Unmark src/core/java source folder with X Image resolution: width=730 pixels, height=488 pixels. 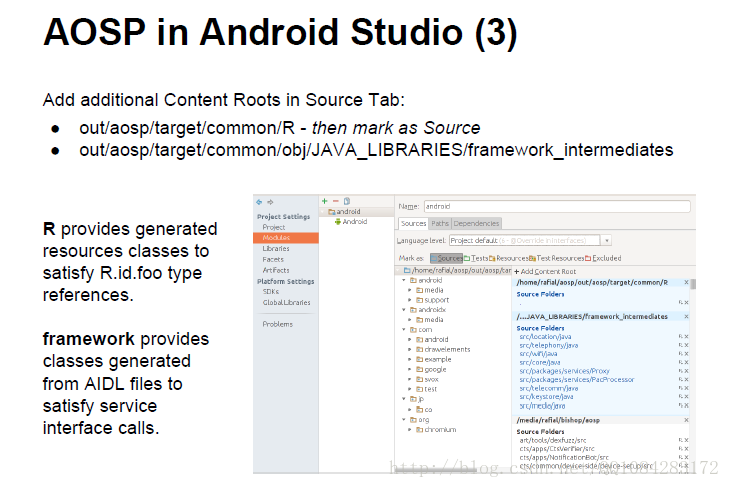tap(687, 362)
